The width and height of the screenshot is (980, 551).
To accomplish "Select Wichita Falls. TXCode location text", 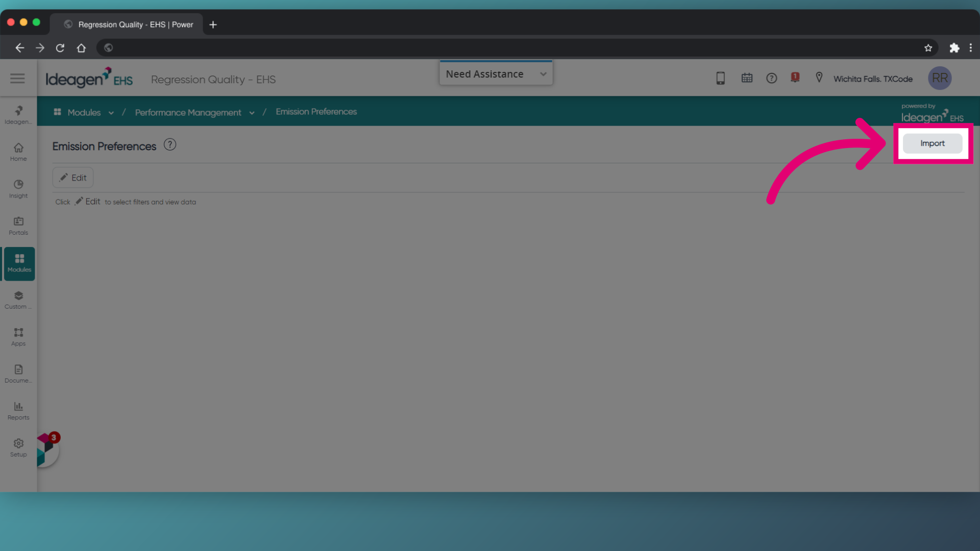I will (x=873, y=79).
